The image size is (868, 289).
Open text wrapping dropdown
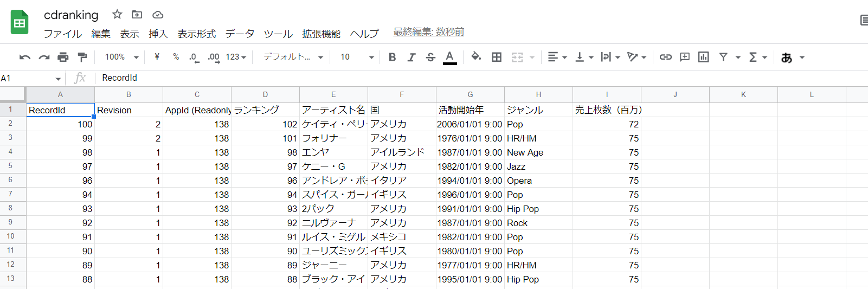click(610, 57)
